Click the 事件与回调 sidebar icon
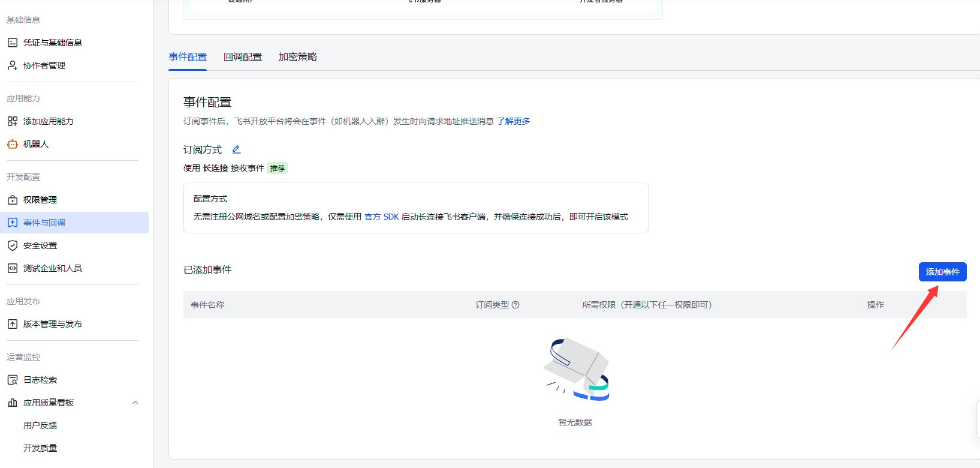The width and height of the screenshot is (980, 468). (x=12, y=223)
